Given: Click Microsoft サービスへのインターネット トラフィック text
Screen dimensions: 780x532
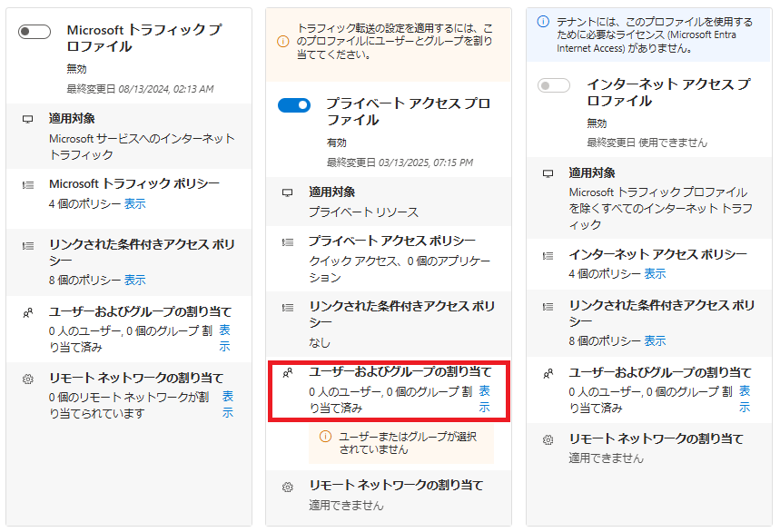Looking at the screenshot, I should click(x=142, y=147).
